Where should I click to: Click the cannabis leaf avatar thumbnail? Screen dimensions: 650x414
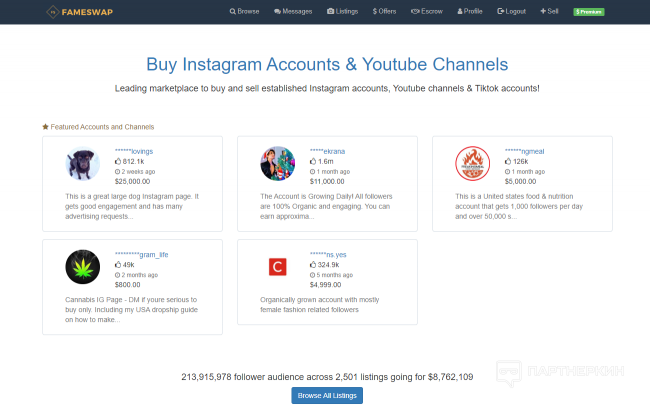click(x=82, y=266)
